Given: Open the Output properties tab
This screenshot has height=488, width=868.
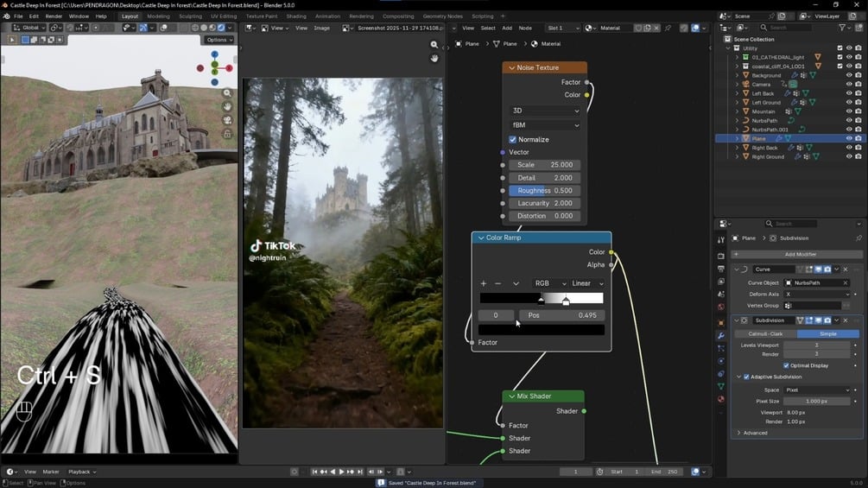Looking at the screenshot, I should pyautogui.click(x=721, y=269).
